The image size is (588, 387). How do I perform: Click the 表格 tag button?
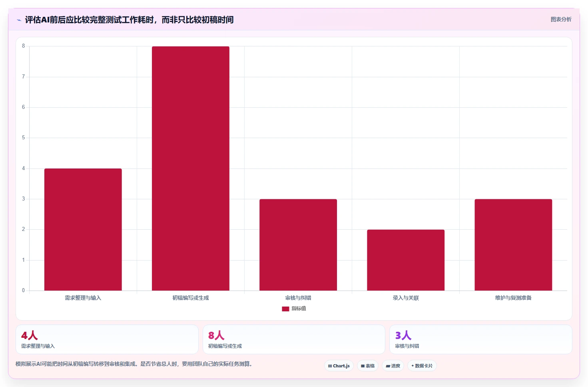pyautogui.click(x=368, y=366)
